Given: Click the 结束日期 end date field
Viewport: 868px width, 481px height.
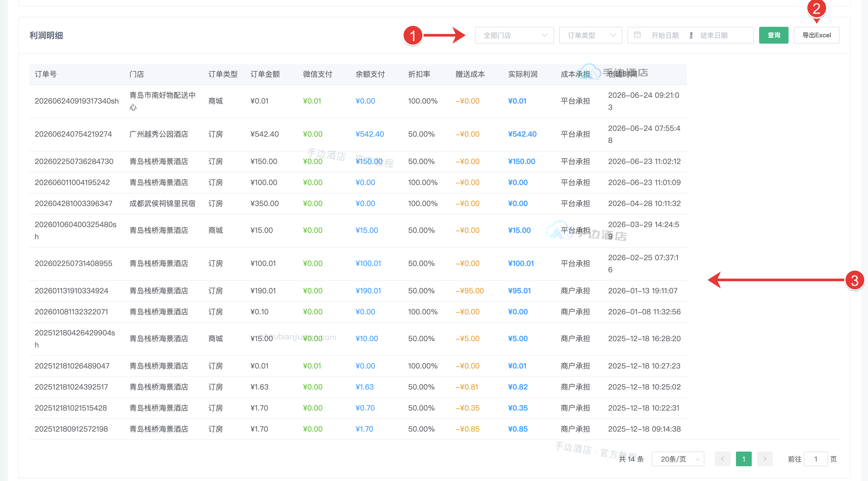Looking at the screenshot, I should [x=714, y=35].
